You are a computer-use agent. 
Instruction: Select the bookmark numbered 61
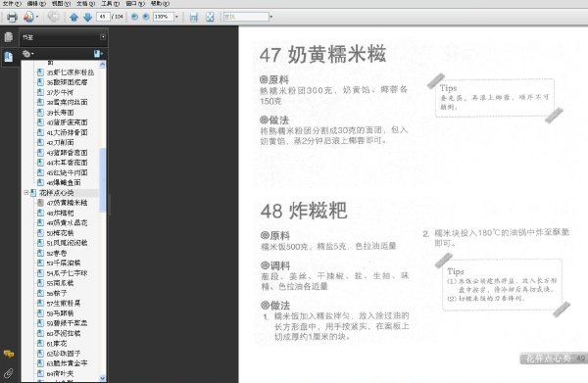[x=57, y=343]
